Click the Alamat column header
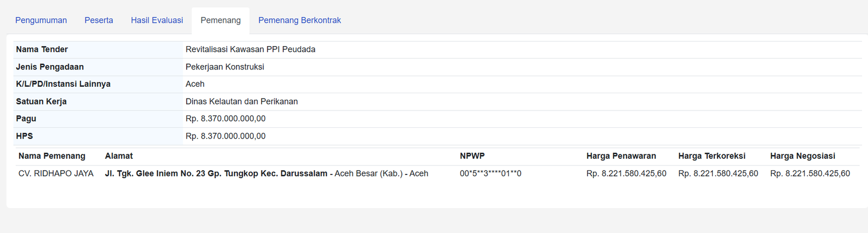The height and width of the screenshot is (233, 868). point(119,156)
